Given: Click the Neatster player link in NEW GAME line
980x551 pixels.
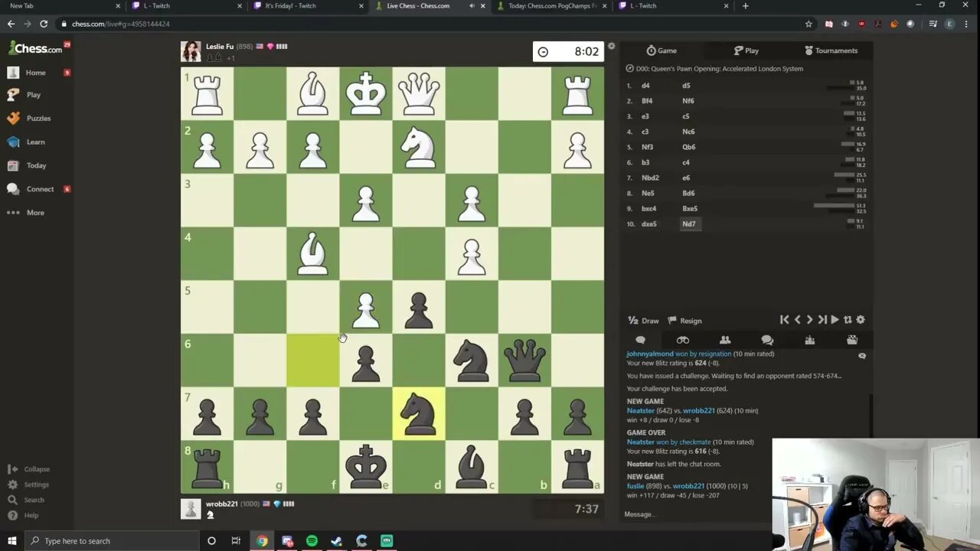Looking at the screenshot, I should tap(641, 411).
